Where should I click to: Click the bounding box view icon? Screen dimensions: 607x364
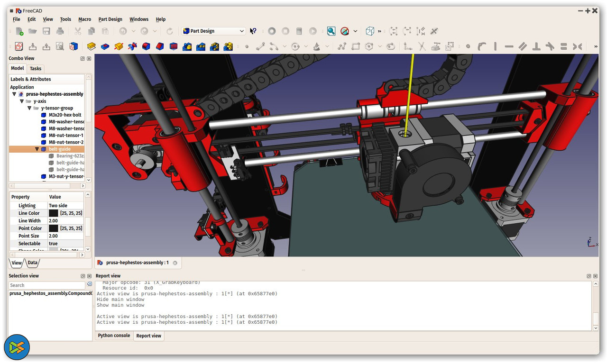pos(370,31)
